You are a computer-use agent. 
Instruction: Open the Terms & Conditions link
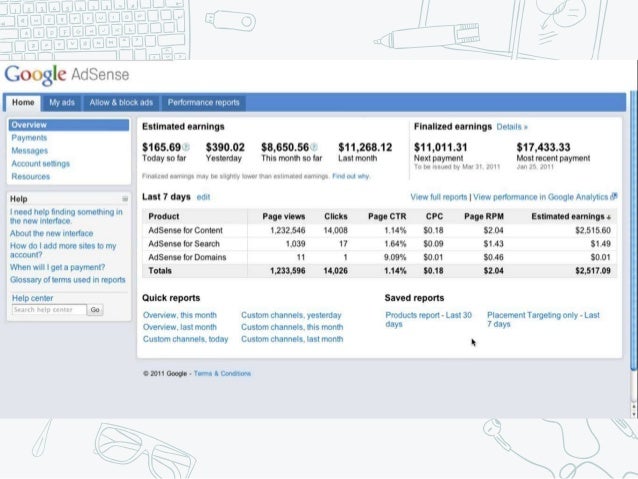point(222,374)
